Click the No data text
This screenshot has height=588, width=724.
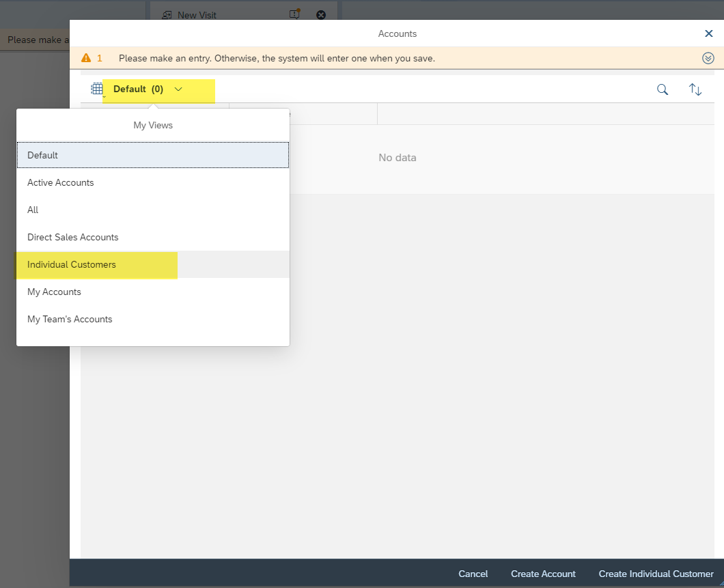pos(397,158)
